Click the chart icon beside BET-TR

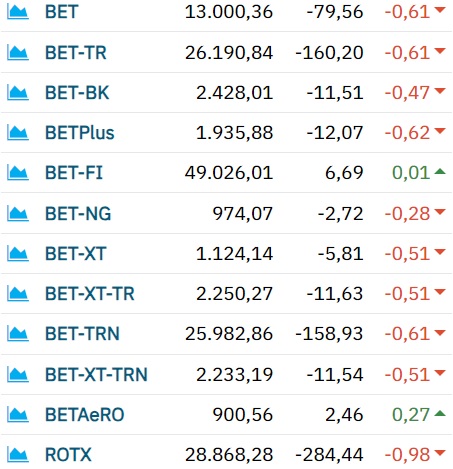(18, 53)
